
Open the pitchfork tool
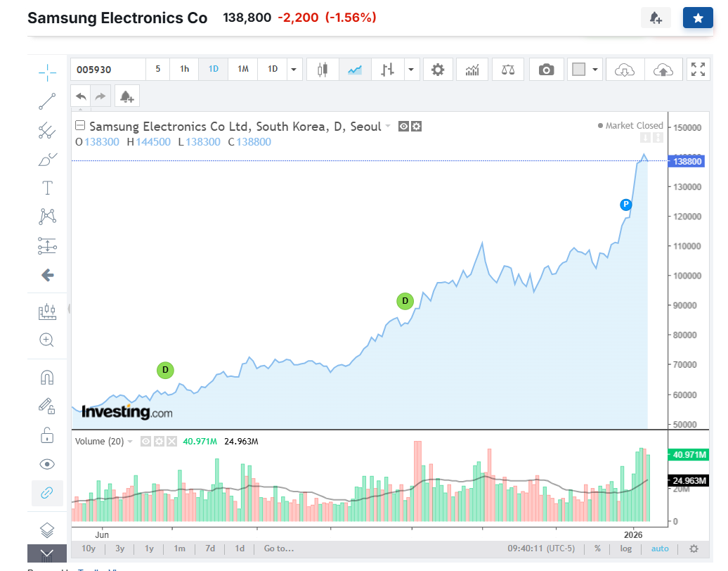[47, 131]
